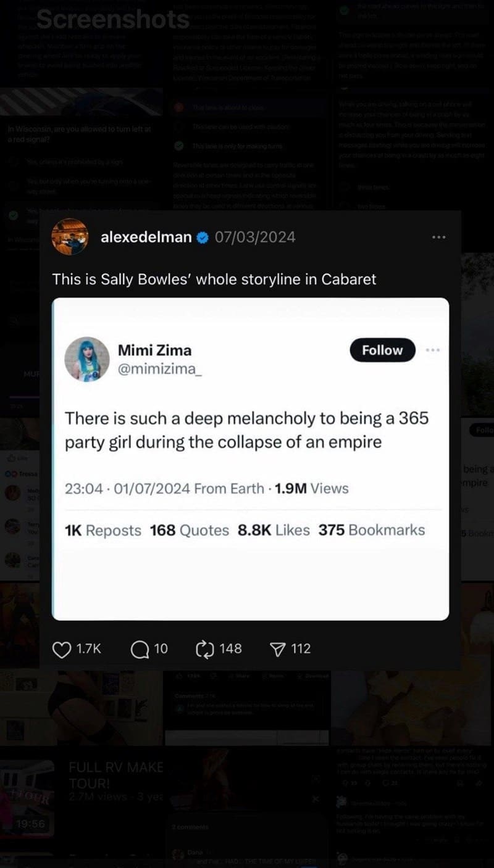Click the 375 Bookmarks count
The height and width of the screenshot is (868, 494).
[371, 530]
